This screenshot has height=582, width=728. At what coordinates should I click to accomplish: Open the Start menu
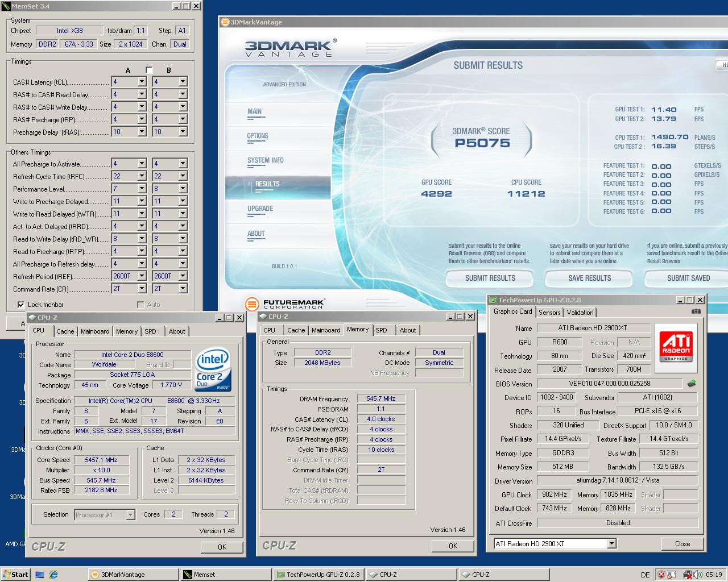coord(16,575)
